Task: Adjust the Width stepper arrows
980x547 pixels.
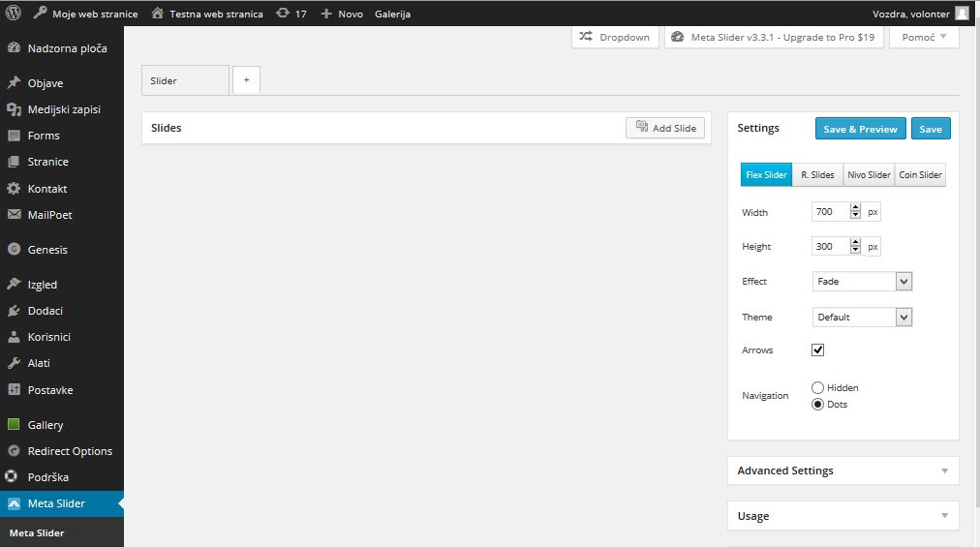Action: pyautogui.click(x=855, y=211)
